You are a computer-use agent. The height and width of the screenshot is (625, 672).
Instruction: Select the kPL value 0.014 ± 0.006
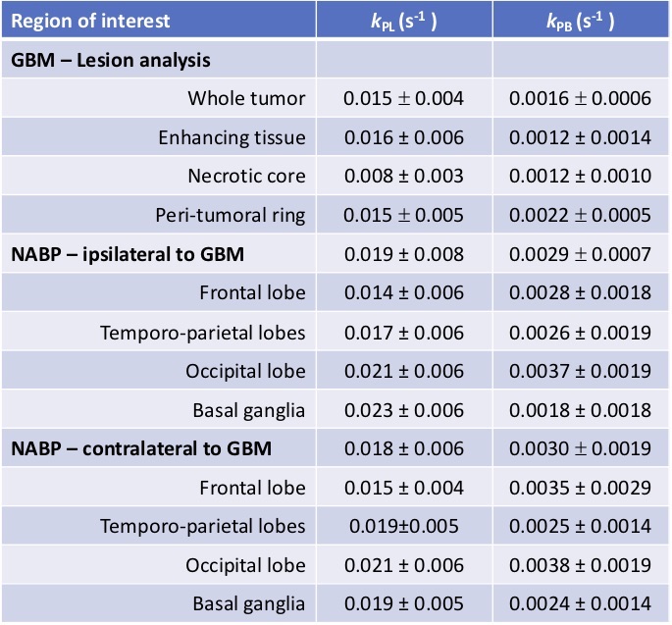403,293
